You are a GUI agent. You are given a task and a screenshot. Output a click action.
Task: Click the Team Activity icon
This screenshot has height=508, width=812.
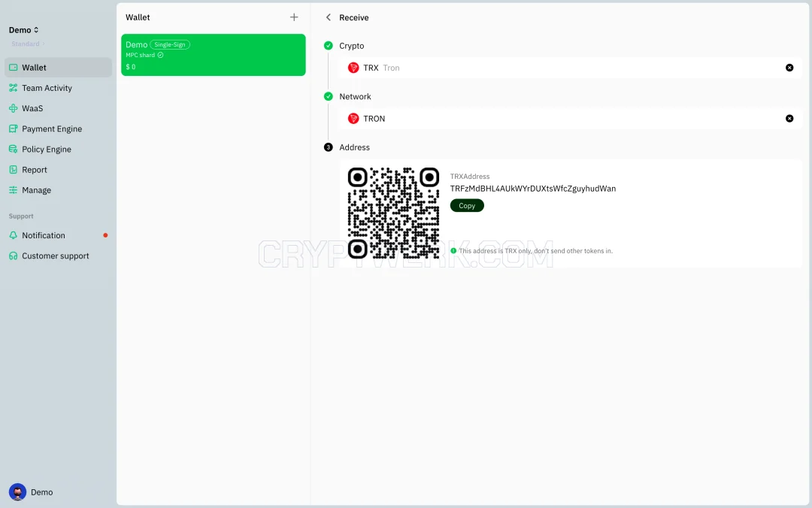click(14, 88)
